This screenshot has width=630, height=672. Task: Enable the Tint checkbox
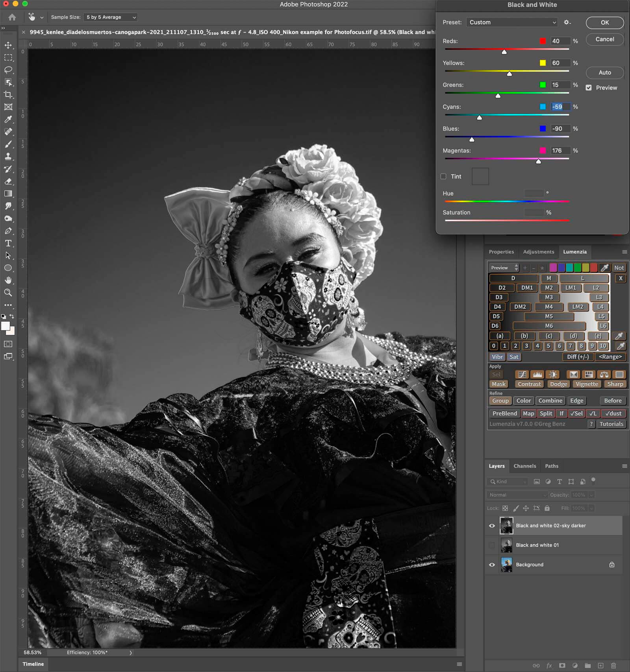pos(443,176)
